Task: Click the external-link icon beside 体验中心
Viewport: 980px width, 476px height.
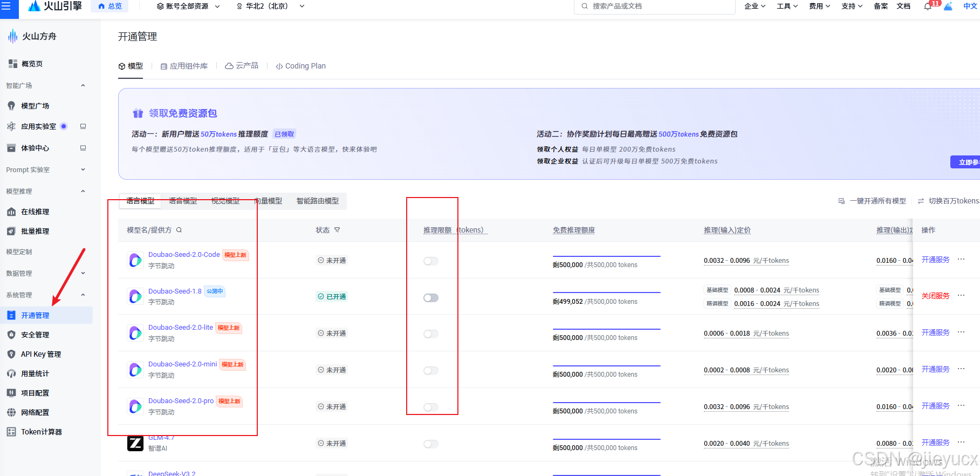Action: tap(83, 148)
